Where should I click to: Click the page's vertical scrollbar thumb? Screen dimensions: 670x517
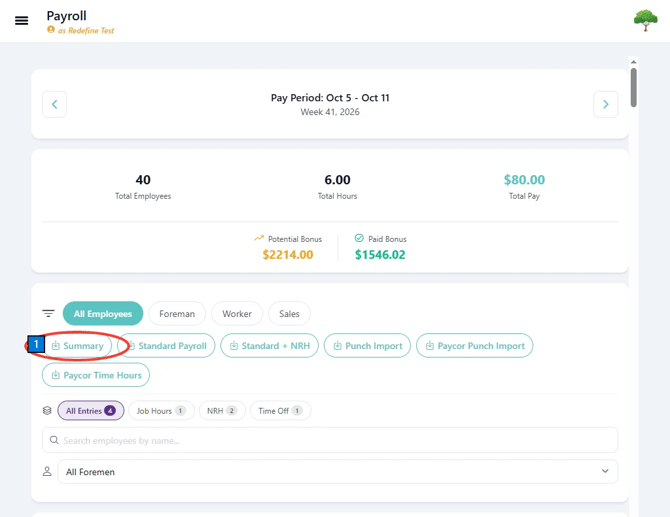(634, 88)
